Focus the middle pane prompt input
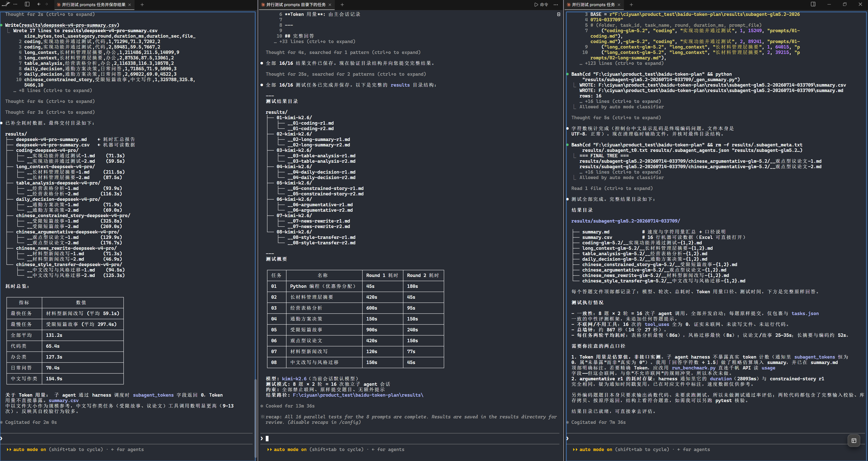The width and height of the screenshot is (868, 461). [x=409, y=438]
